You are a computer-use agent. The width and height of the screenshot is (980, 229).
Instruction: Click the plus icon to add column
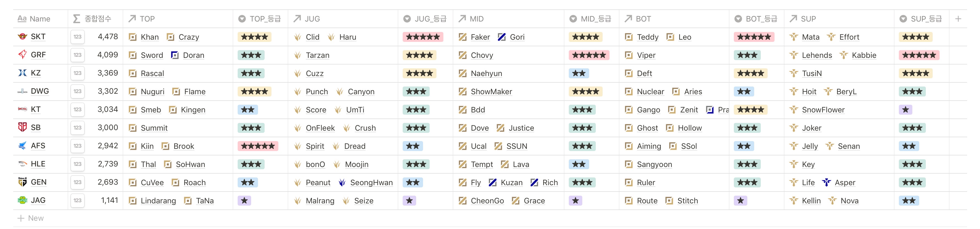(958, 19)
